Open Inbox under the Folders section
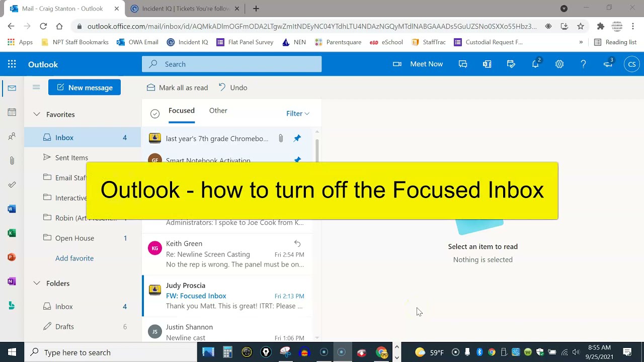644x362 pixels. coord(83,306)
